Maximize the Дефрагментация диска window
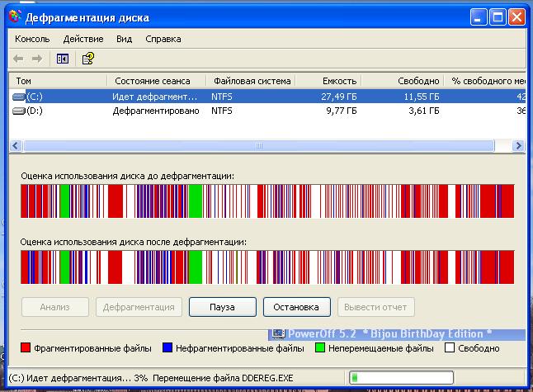Image resolution: width=533 pixels, height=392 pixels. point(498,17)
